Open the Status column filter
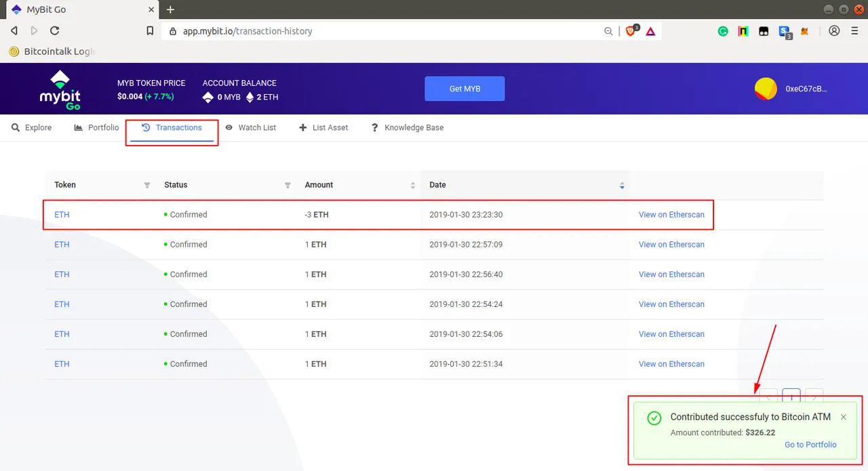 (288, 185)
